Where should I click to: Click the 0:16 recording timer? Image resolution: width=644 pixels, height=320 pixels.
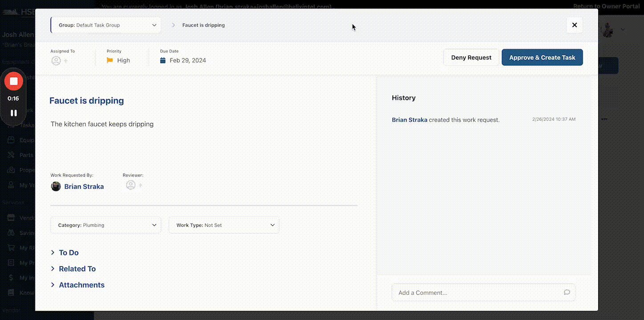coord(13,99)
